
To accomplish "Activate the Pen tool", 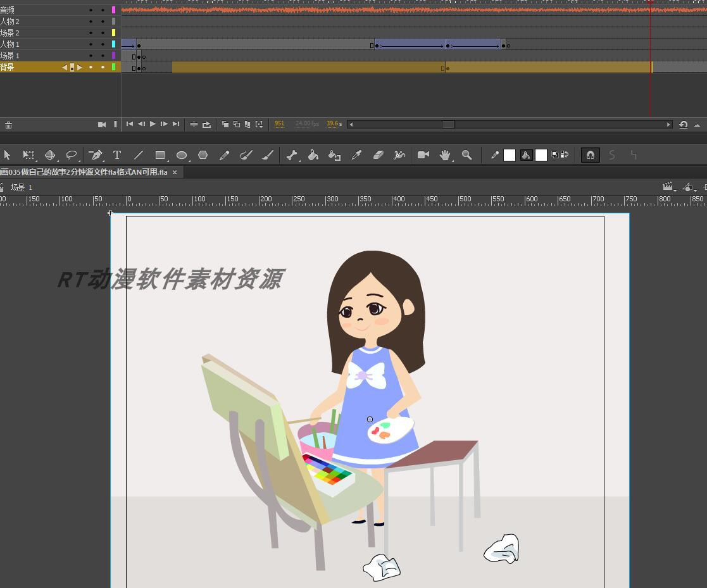I will click(96, 155).
